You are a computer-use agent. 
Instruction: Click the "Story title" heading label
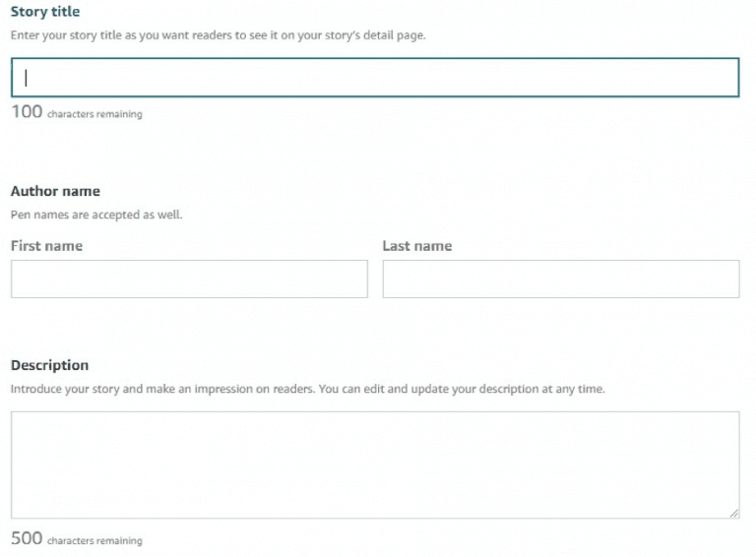45,12
